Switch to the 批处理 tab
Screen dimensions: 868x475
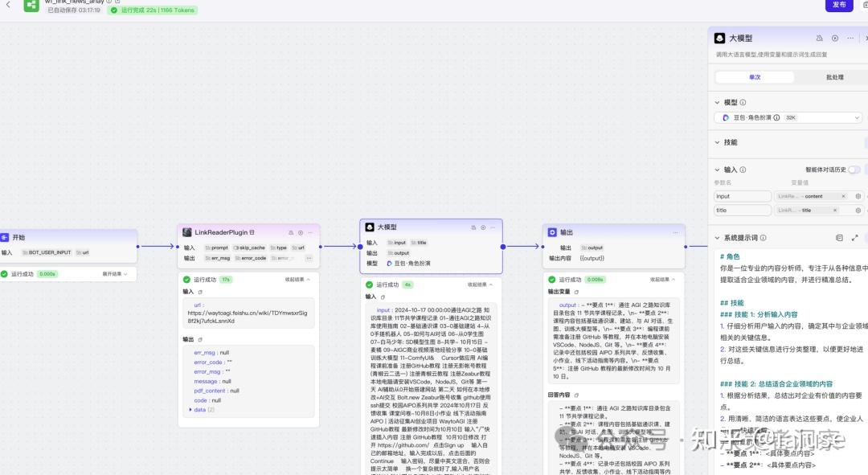pos(833,77)
